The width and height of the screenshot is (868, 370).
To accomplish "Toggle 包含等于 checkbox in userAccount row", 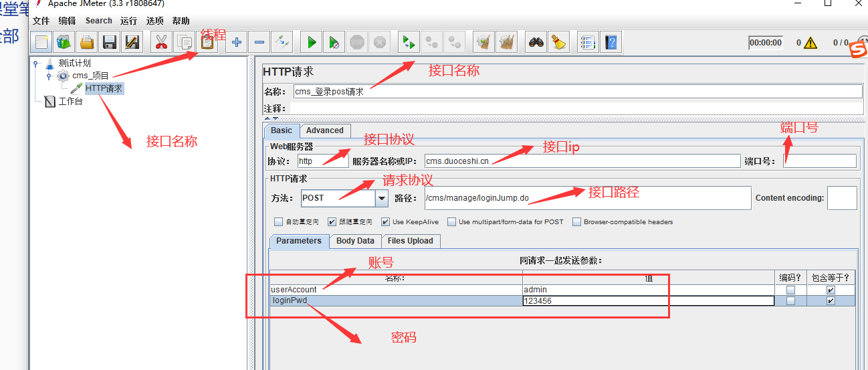I will pos(831,290).
